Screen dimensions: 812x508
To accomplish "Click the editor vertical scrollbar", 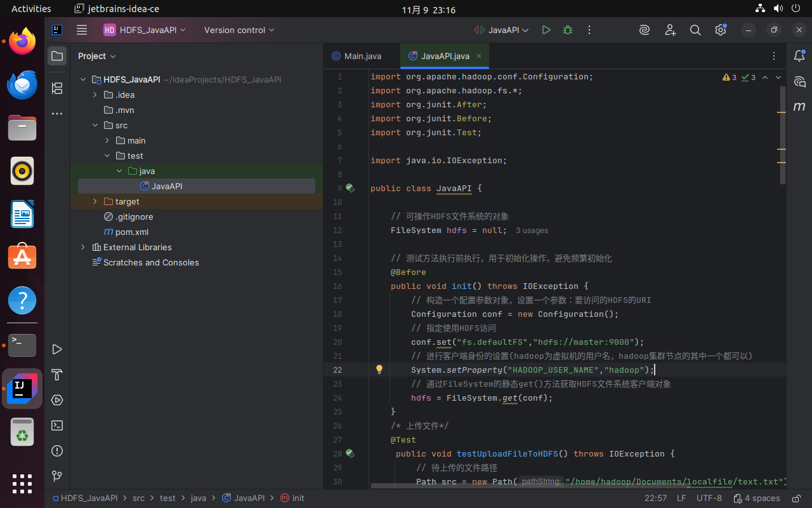I will (782, 136).
